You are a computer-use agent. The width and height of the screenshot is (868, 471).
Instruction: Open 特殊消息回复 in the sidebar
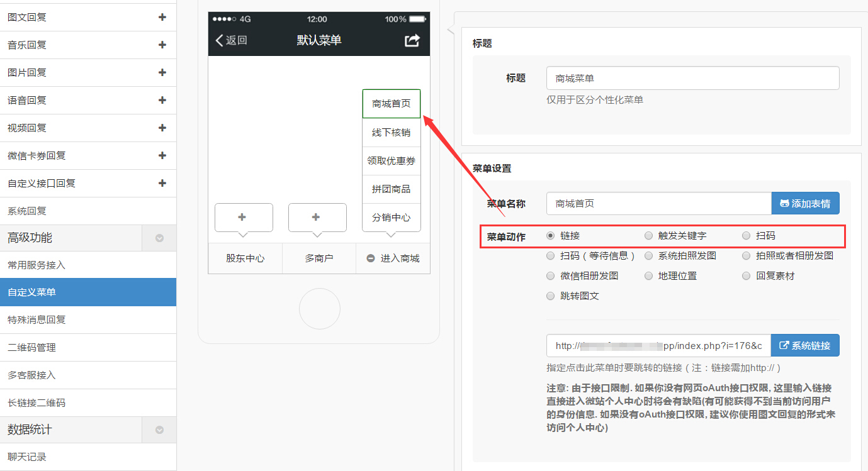coord(37,320)
